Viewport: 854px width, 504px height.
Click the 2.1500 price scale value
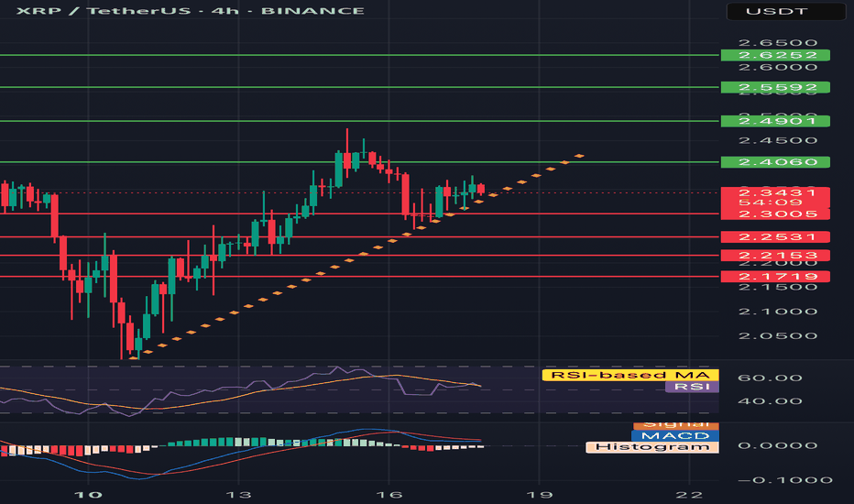pyautogui.click(x=778, y=287)
